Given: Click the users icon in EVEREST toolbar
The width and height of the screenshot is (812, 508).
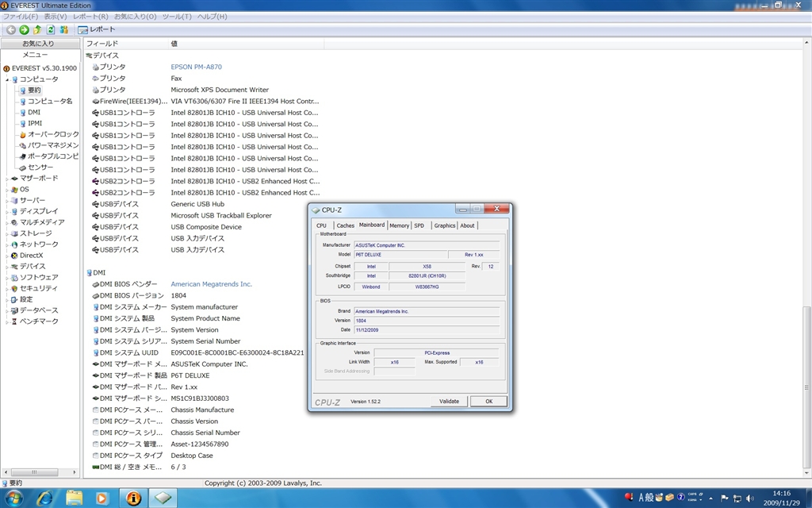Looking at the screenshot, I should pos(63,29).
